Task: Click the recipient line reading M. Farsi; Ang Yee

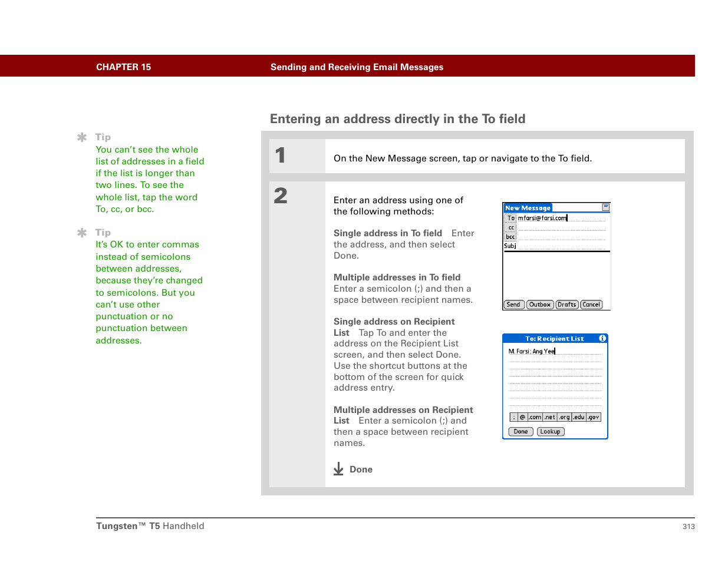Action: click(555, 351)
